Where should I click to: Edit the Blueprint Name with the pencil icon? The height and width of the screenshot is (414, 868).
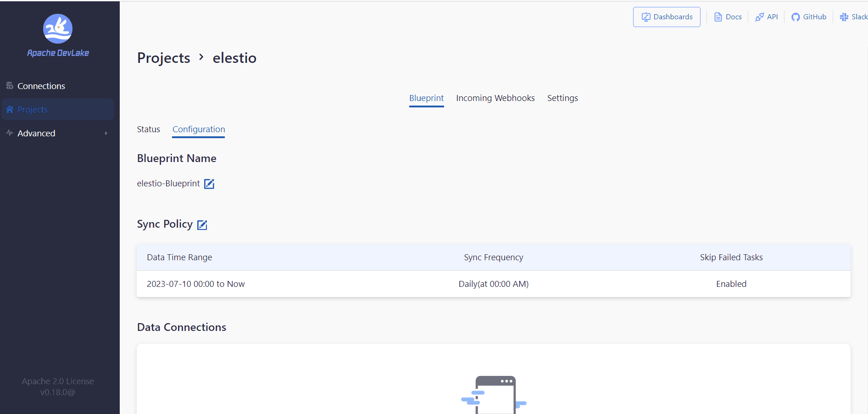(209, 184)
